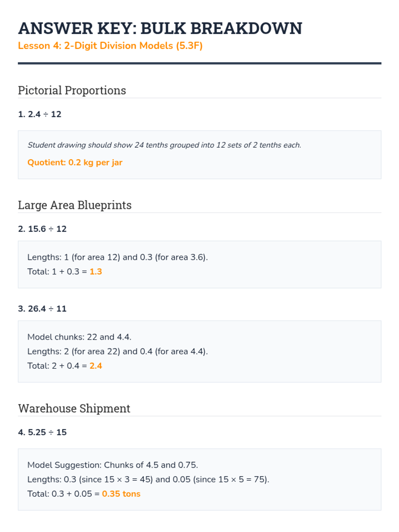Click the orange "0.35 tons" answer
This screenshot has width=399, height=532.
[x=121, y=494]
